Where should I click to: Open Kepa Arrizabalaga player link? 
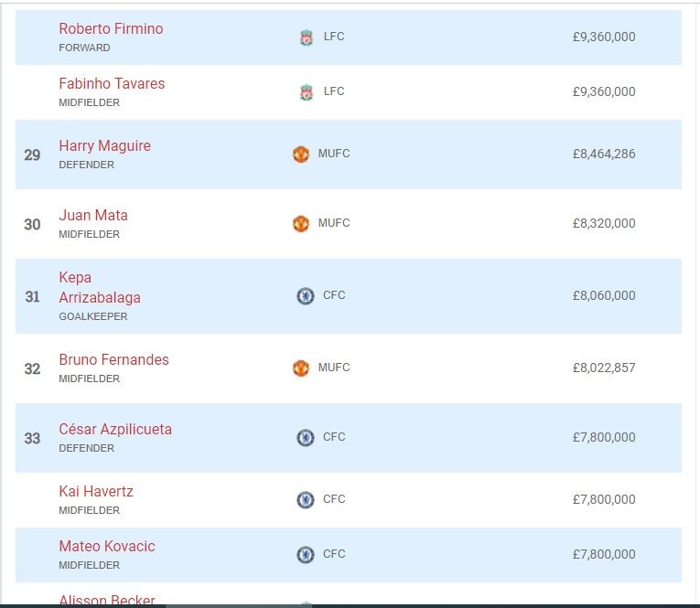pyautogui.click(x=99, y=287)
